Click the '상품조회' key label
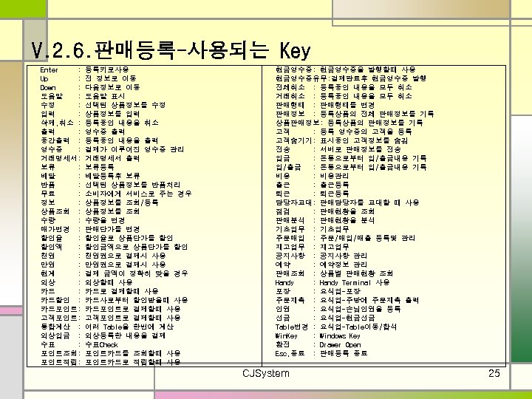Image resolution: width=532 pixels, height=399 pixels. (55, 211)
